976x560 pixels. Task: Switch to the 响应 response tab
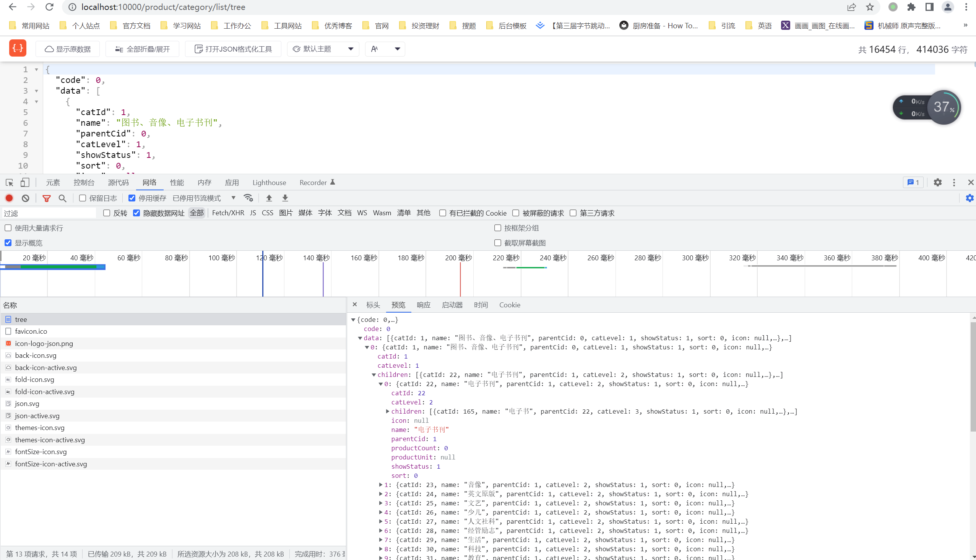pyautogui.click(x=424, y=305)
